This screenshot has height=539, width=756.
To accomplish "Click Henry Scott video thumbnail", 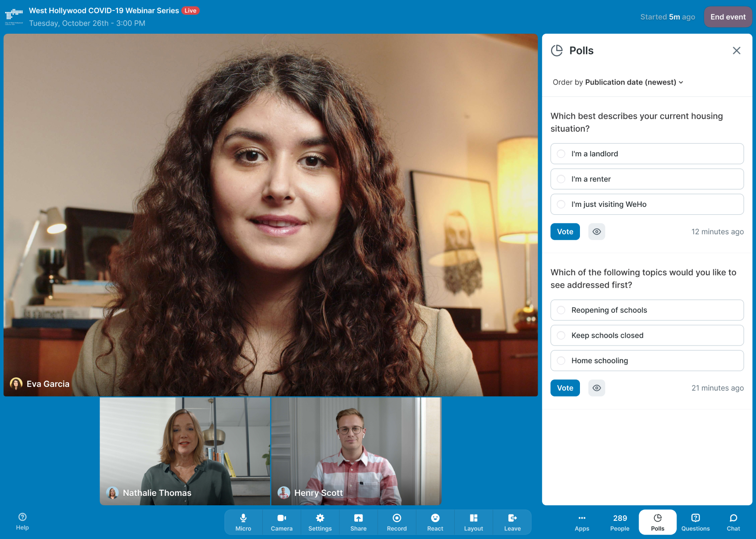I will (356, 451).
